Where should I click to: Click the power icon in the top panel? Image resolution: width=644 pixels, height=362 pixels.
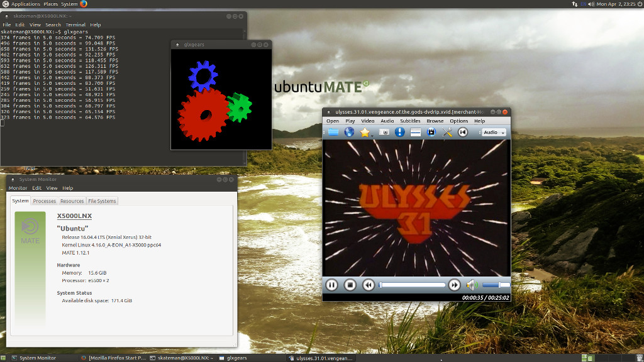click(x=640, y=4)
